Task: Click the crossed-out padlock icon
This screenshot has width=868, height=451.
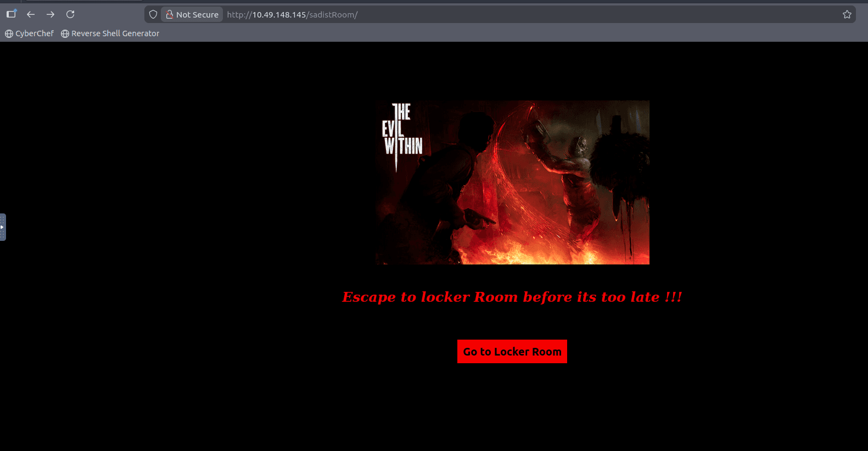Action: (170, 15)
